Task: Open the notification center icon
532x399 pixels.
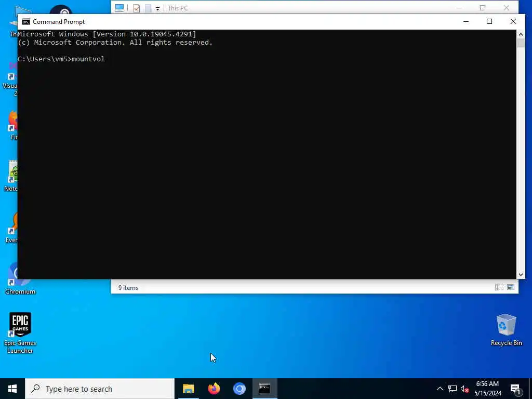Action: click(515, 389)
